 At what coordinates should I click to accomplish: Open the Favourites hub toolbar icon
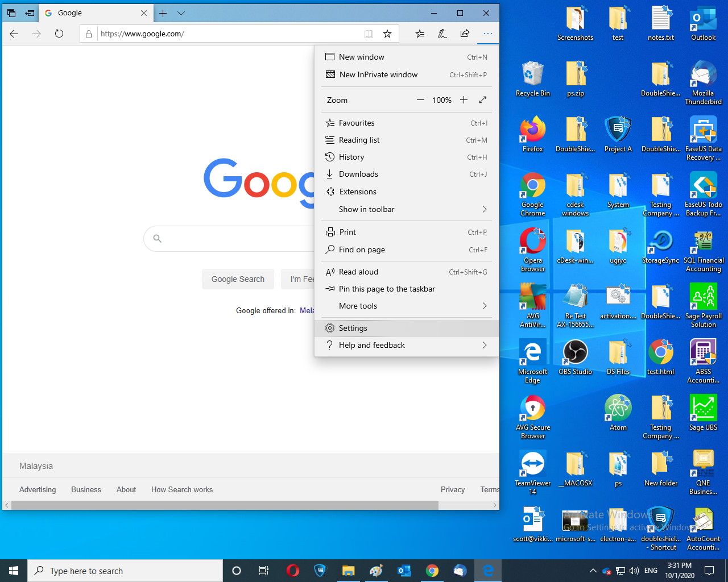(x=420, y=34)
